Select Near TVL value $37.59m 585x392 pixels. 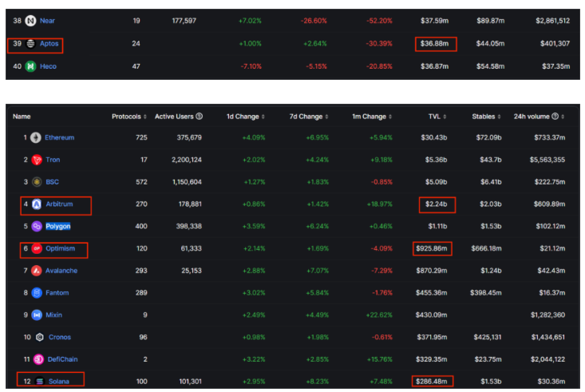click(435, 21)
